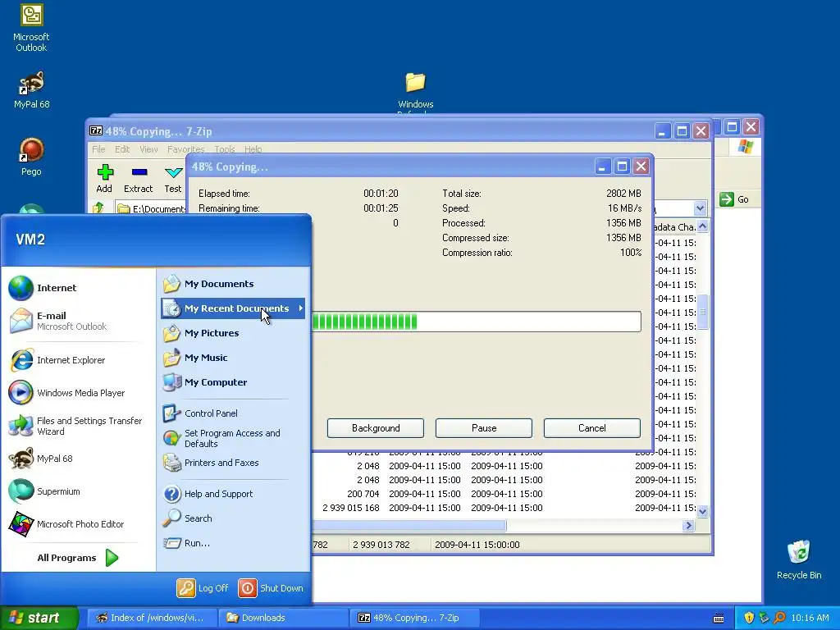Click the 10:16 AM clock
Screen dimensions: 840x630
[x=810, y=618]
